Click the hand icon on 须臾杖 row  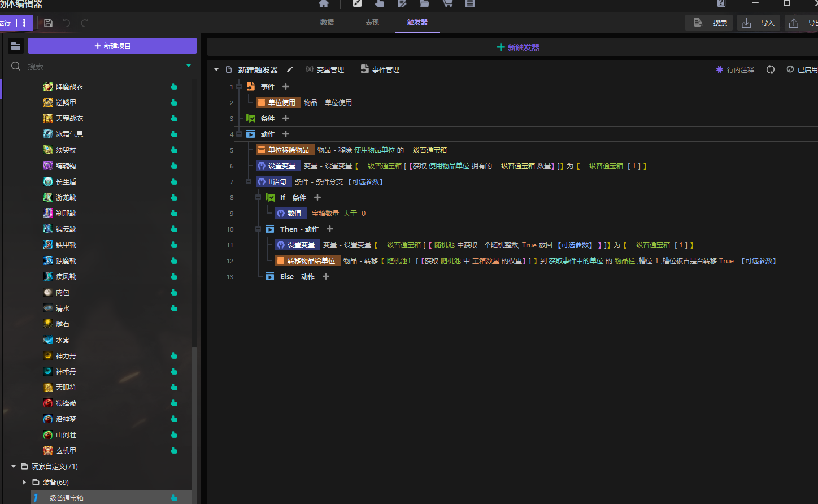coord(174,150)
